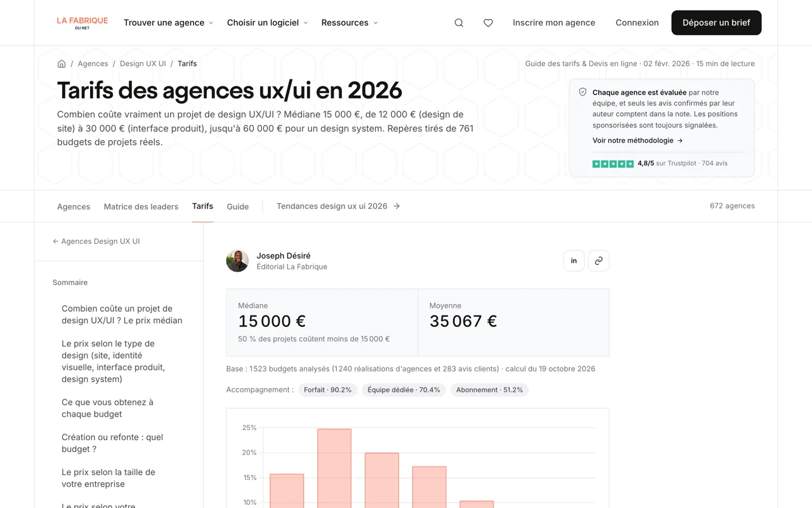Image resolution: width=812 pixels, height=508 pixels.
Task: Click the Déposer un brief button
Action: tap(716, 23)
